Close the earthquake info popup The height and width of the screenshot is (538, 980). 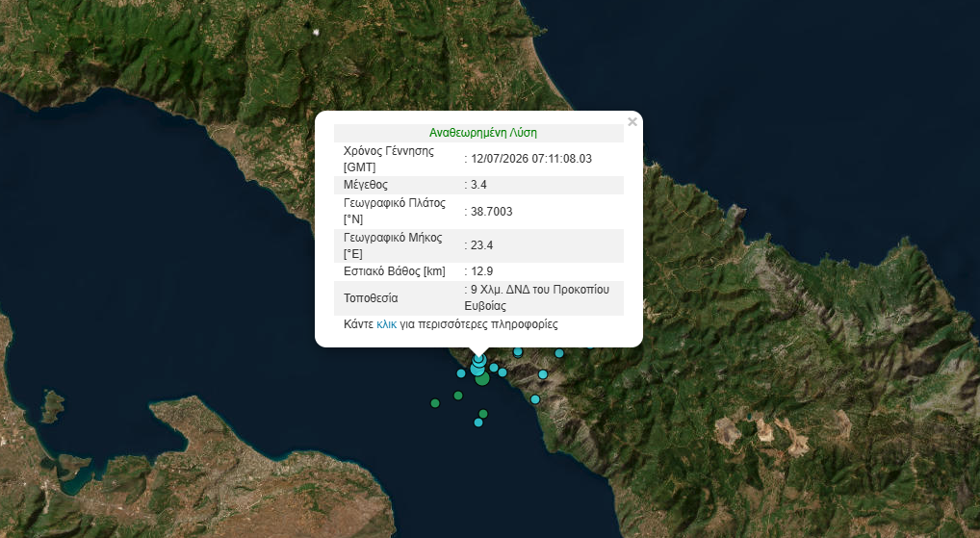tap(632, 122)
